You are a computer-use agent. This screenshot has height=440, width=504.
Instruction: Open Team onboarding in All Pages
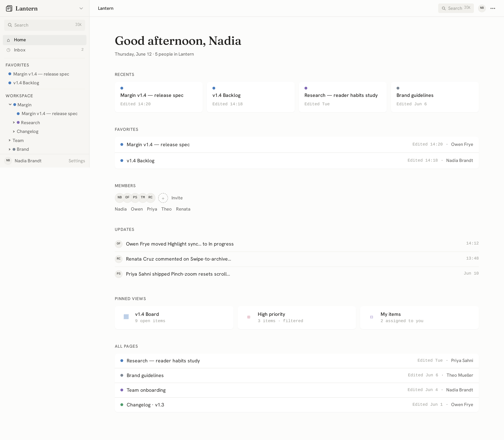coord(297,390)
